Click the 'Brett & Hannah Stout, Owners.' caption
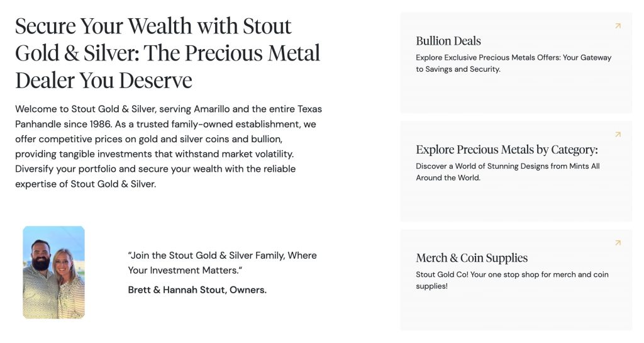644x343 pixels. pos(197,290)
